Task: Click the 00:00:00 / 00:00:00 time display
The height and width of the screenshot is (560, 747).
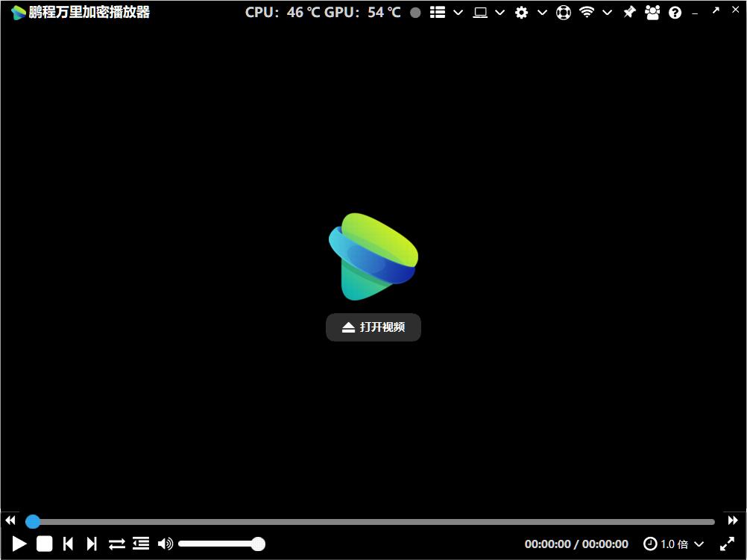Action: [x=576, y=544]
